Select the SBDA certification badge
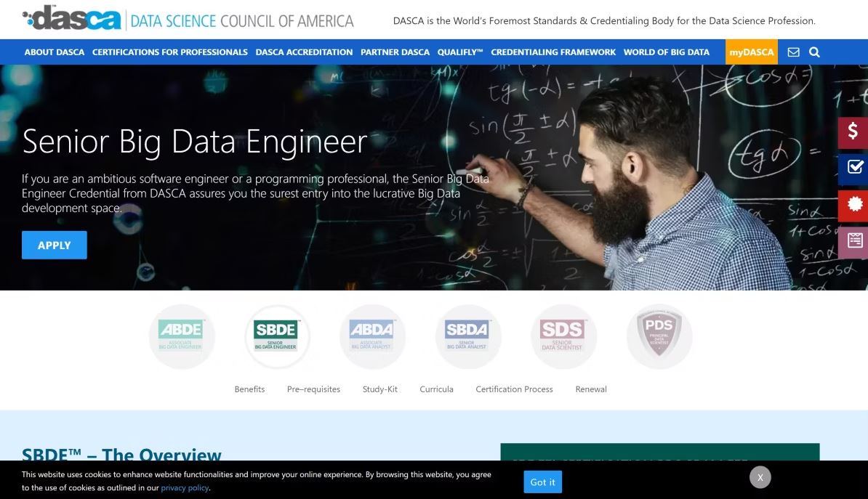Screen dimensions: 868x499 (x=467, y=336)
